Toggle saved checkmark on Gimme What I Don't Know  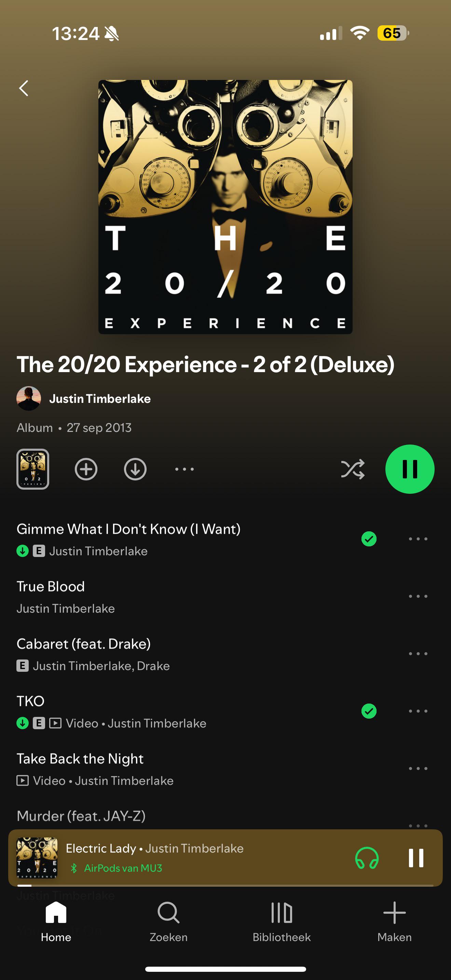[369, 539]
